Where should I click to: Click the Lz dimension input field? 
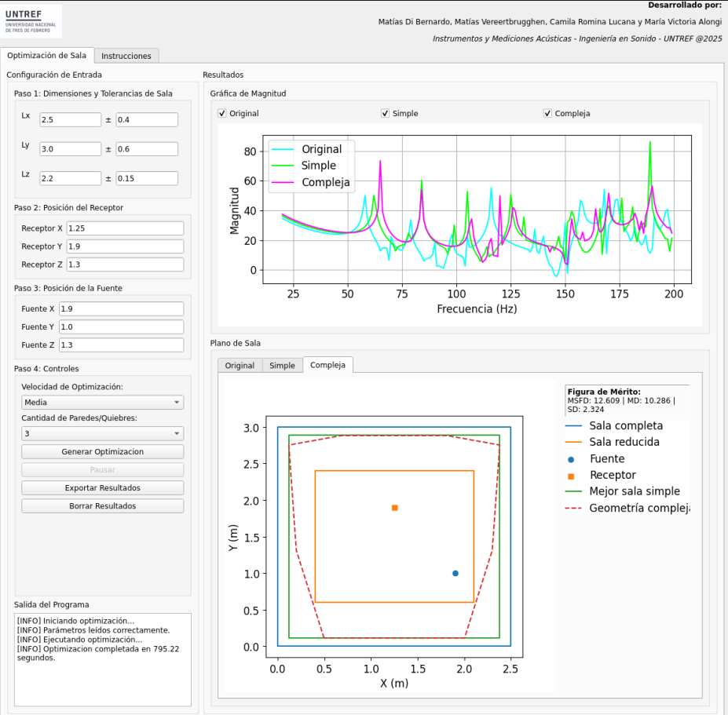[x=70, y=178]
